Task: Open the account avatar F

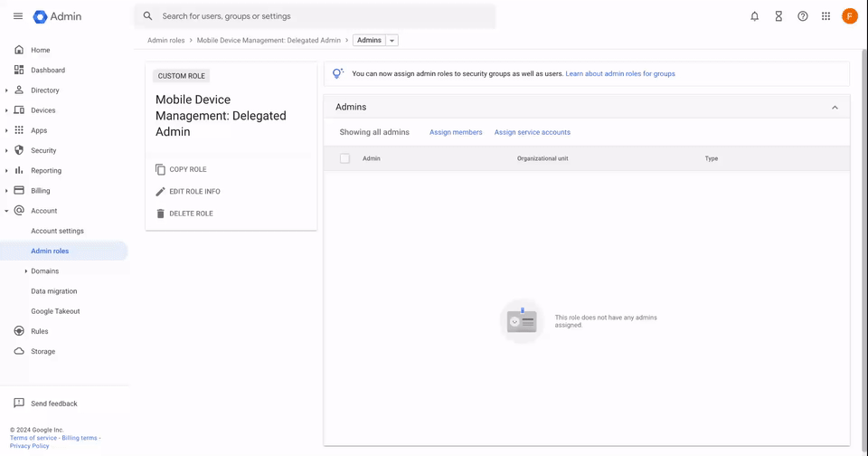Action: click(x=849, y=16)
